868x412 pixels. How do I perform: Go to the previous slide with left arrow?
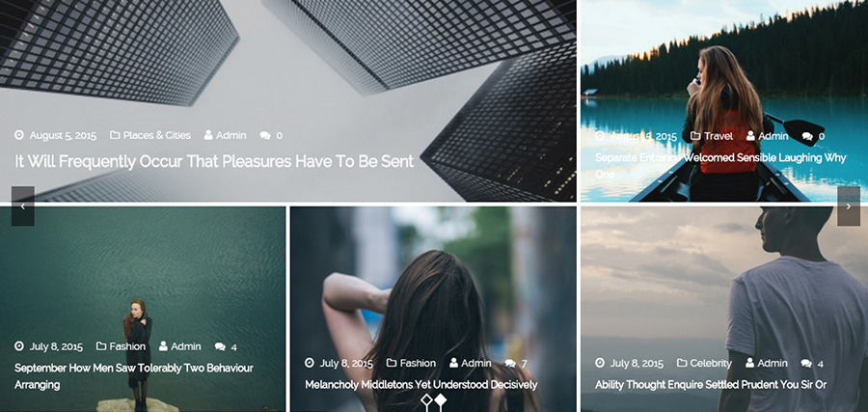pyautogui.click(x=23, y=206)
